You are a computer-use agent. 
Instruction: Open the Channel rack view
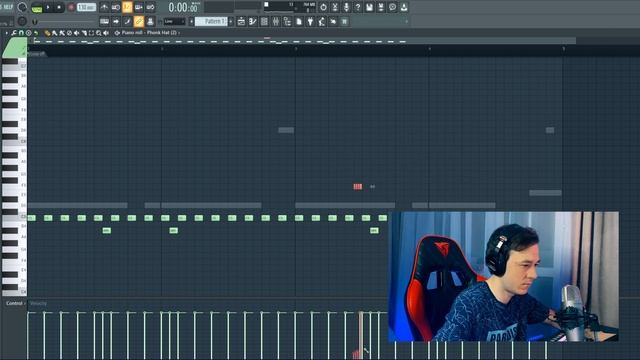(x=264, y=21)
